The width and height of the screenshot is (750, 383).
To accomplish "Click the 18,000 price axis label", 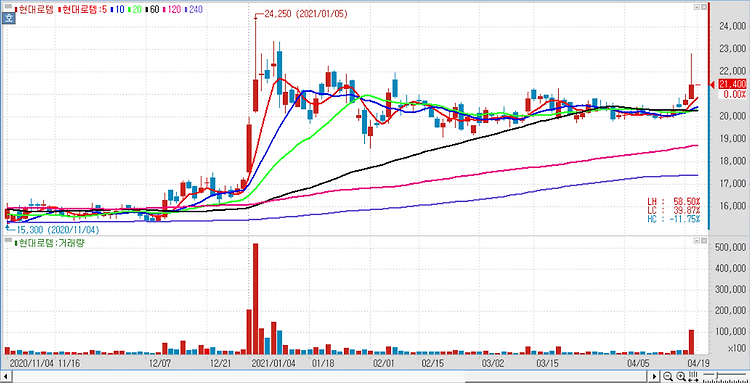I will pyautogui.click(x=732, y=161).
